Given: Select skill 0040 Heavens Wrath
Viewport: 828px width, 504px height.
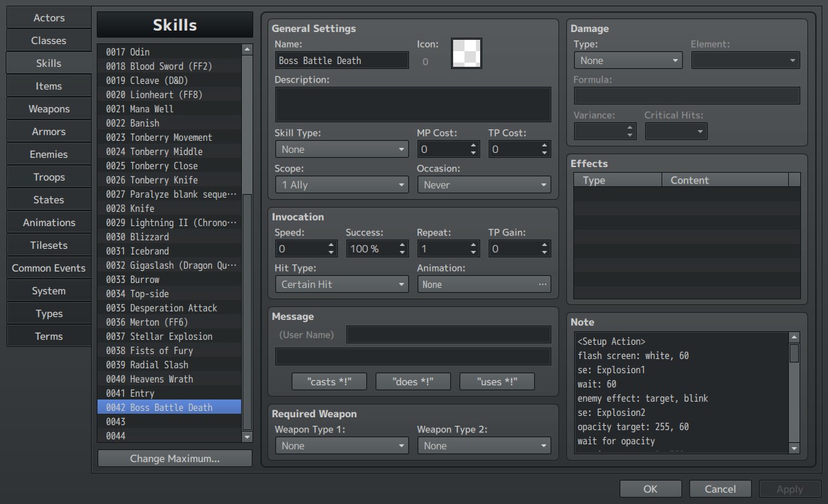Looking at the screenshot, I should 169,379.
